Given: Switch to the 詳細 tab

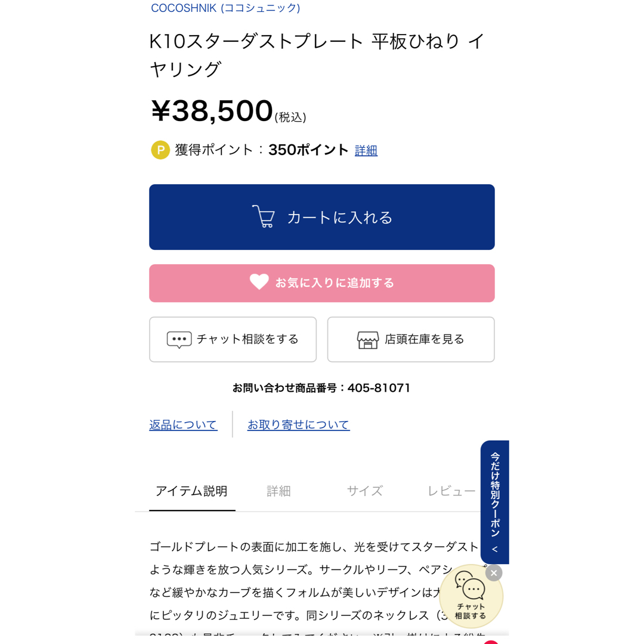Looking at the screenshot, I should coord(278,491).
